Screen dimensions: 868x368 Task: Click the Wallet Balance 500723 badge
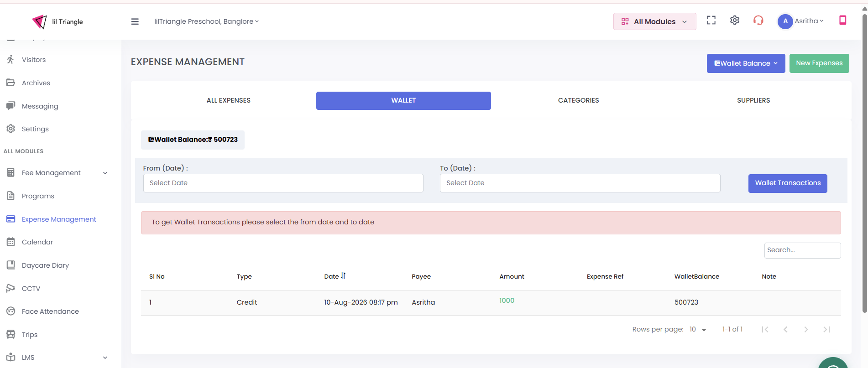click(193, 140)
